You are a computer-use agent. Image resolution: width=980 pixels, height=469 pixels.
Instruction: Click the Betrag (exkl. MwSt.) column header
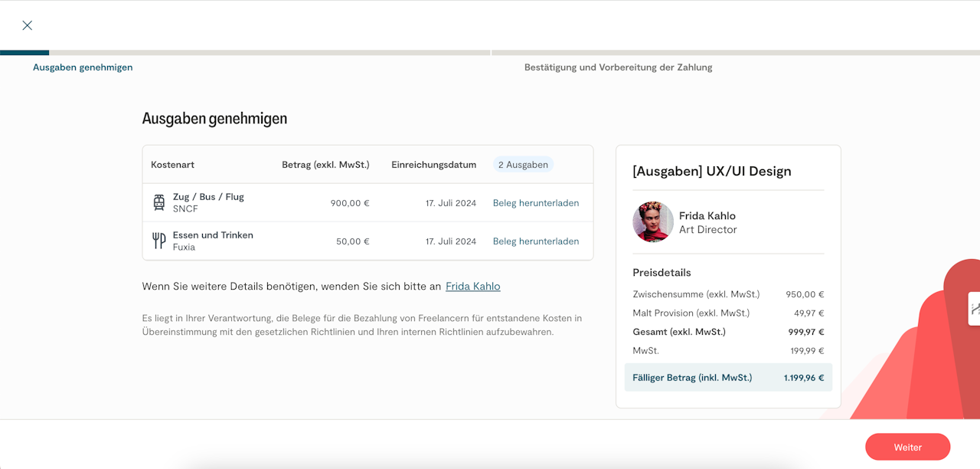(x=325, y=165)
